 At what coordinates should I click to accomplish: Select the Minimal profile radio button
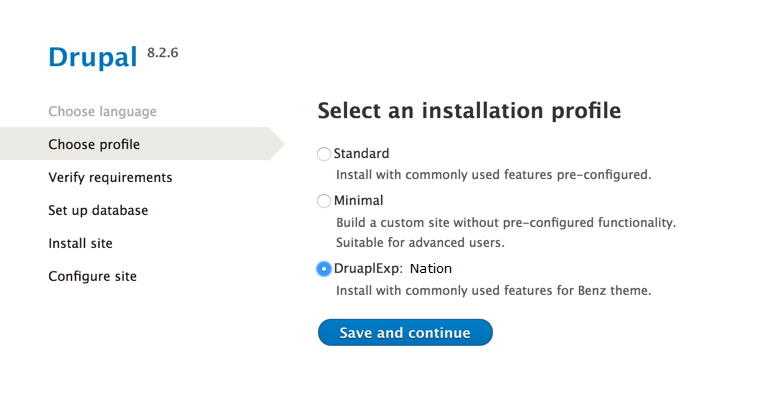click(323, 201)
